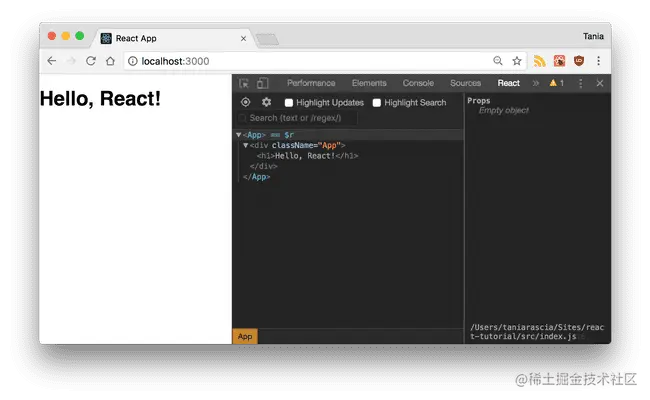Click the React App tab favicon
The image size is (650, 400).
[106, 39]
